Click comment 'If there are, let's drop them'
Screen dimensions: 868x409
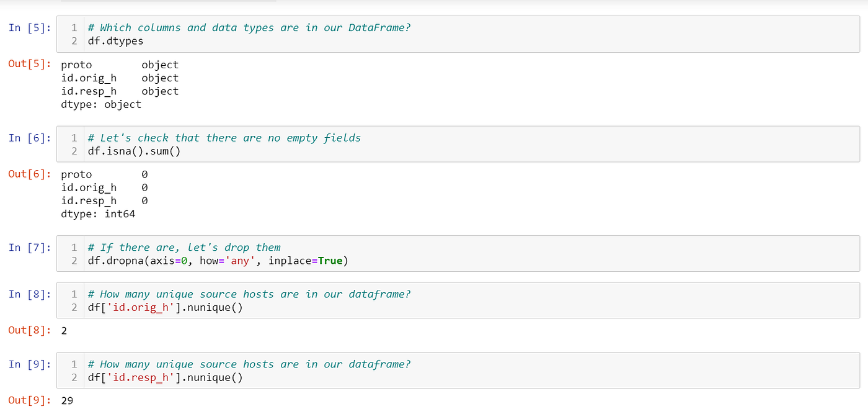[x=184, y=247]
